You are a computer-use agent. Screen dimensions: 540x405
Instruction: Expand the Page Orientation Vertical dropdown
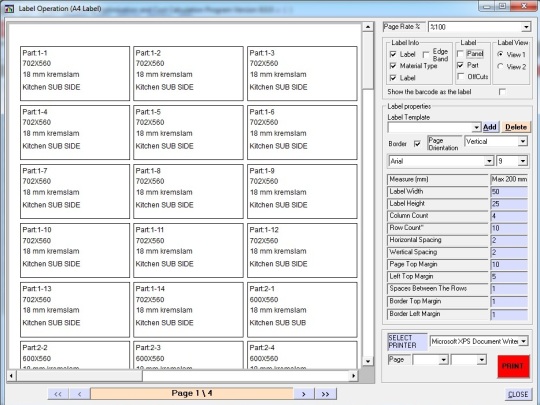[523, 141]
